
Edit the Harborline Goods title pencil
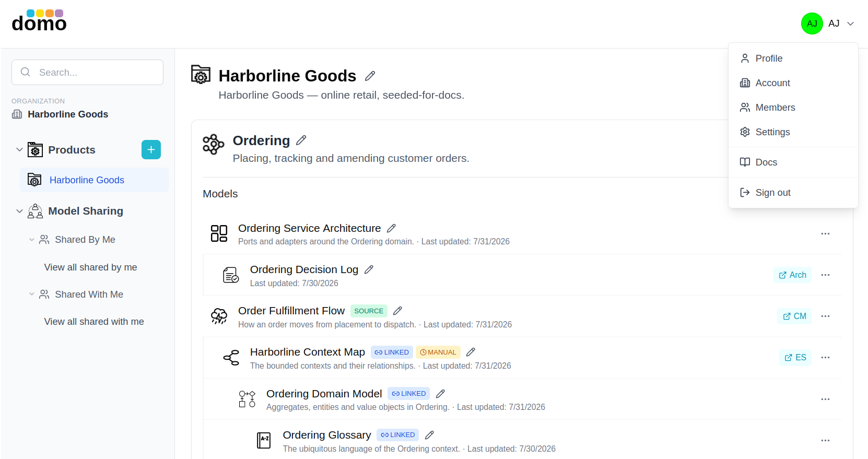(370, 76)
